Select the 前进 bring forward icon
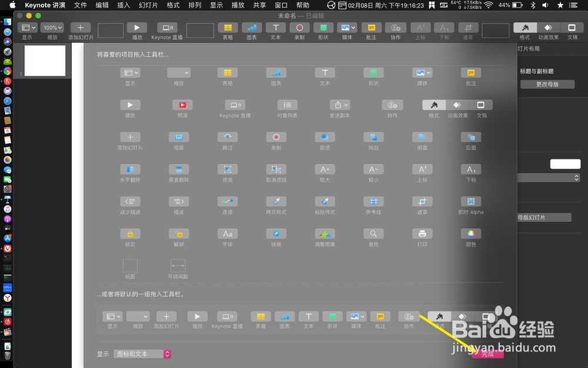The height and width of the screenshot is (368, 588). tap(325, 137)
